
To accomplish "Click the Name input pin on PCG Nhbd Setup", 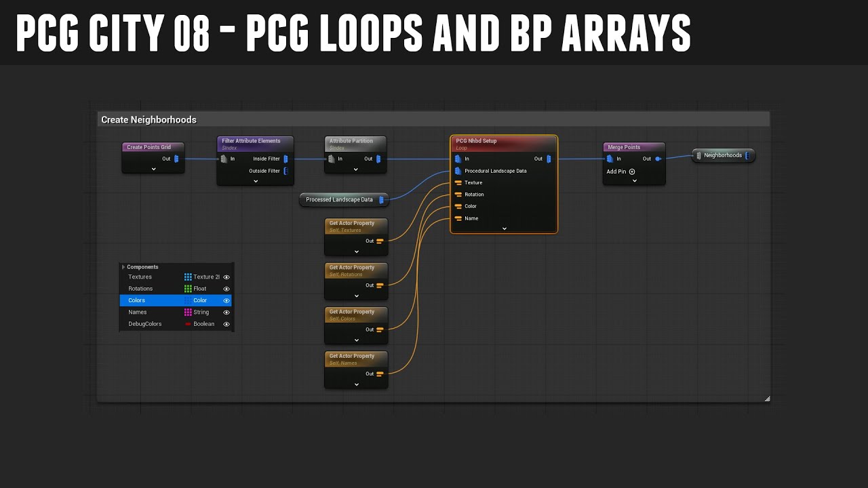I will click(458, 218).
